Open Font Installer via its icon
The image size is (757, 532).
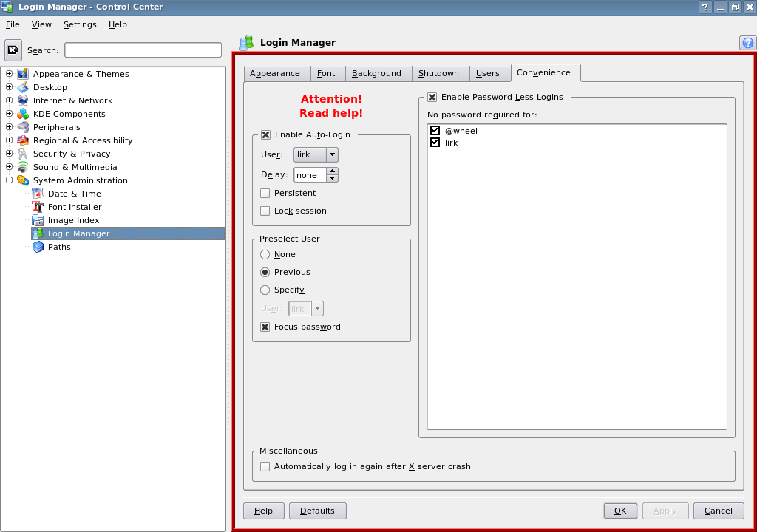pyautogui.click(x=38, y=207)
